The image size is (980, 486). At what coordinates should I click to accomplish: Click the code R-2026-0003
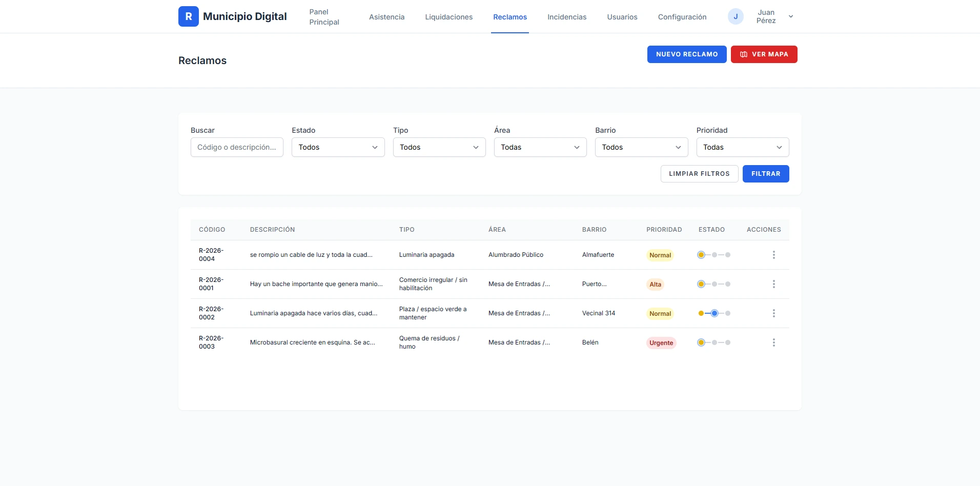pyautogui.click(x=211, y=342)
